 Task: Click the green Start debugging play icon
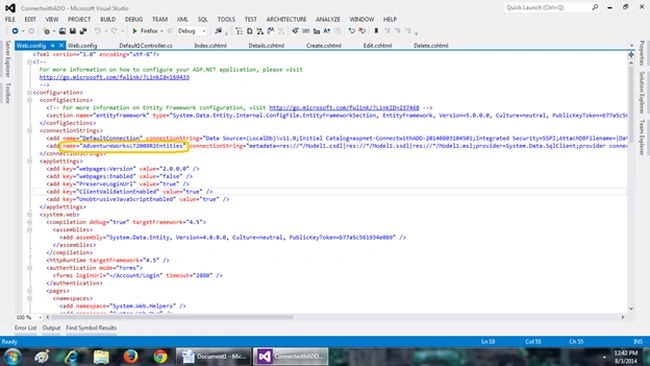pos(134,31)
